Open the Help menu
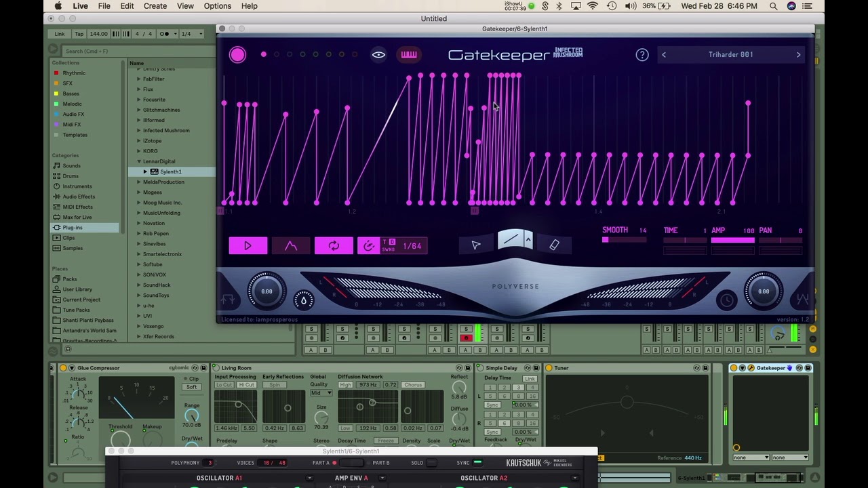 [249, 6]
